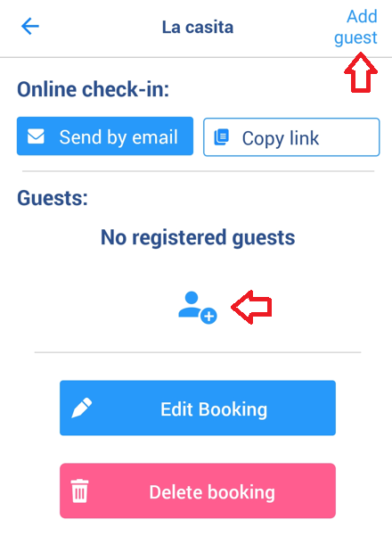This screenshot has height=544, width=392.
Task: Click the Send by email button
Action: 105,136
